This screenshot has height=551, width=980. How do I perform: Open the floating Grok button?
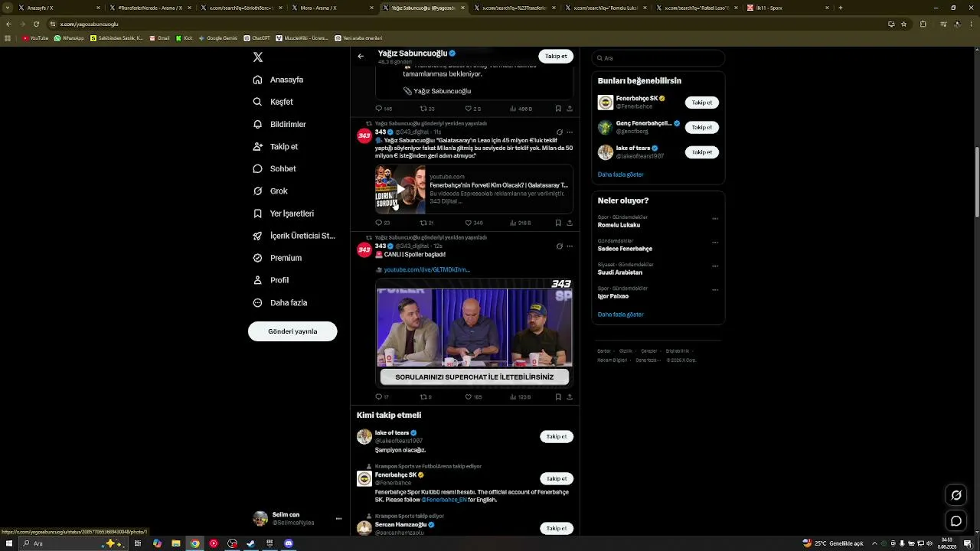click(x=956, y=495)
